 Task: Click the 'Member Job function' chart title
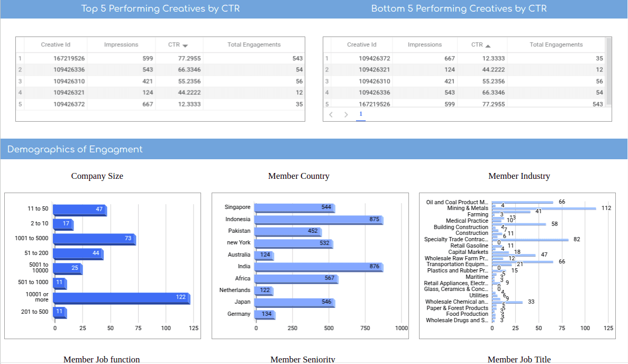click(102, 359)
